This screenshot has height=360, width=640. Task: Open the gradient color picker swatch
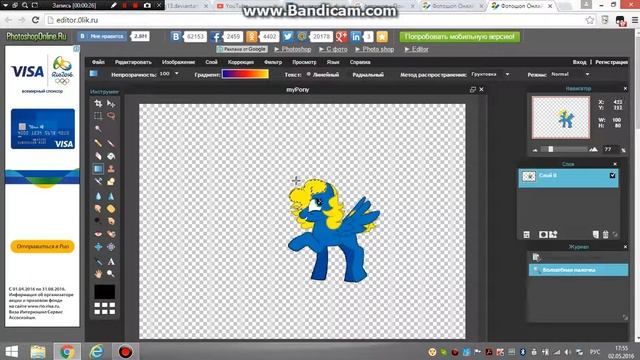pos(245,74)
